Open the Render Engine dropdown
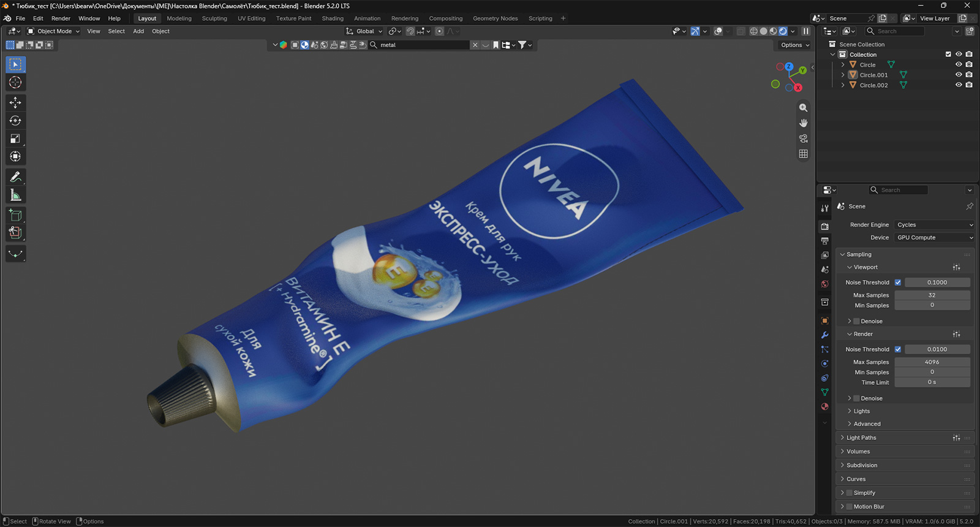This screenshot has height=527, width=980. coord(934,225)
